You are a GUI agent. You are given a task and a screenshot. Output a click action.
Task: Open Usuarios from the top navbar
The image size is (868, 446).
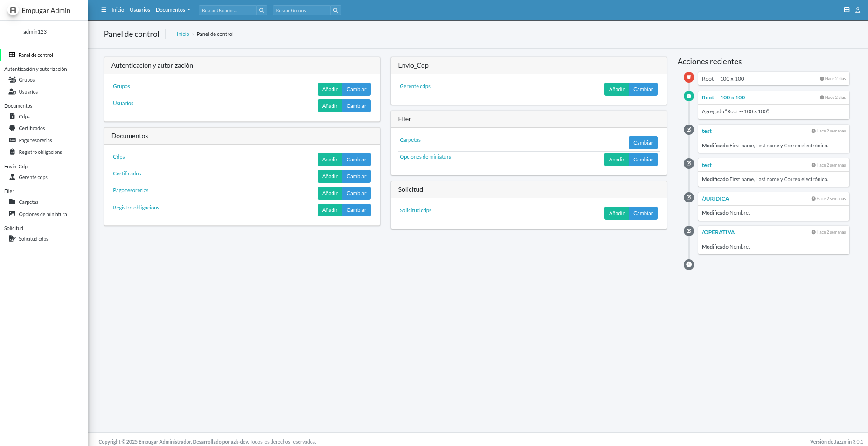coord(140,10)
